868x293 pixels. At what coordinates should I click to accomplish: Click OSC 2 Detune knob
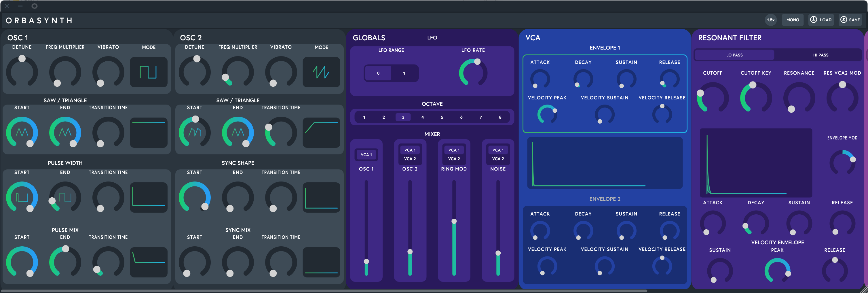[195, 71]
